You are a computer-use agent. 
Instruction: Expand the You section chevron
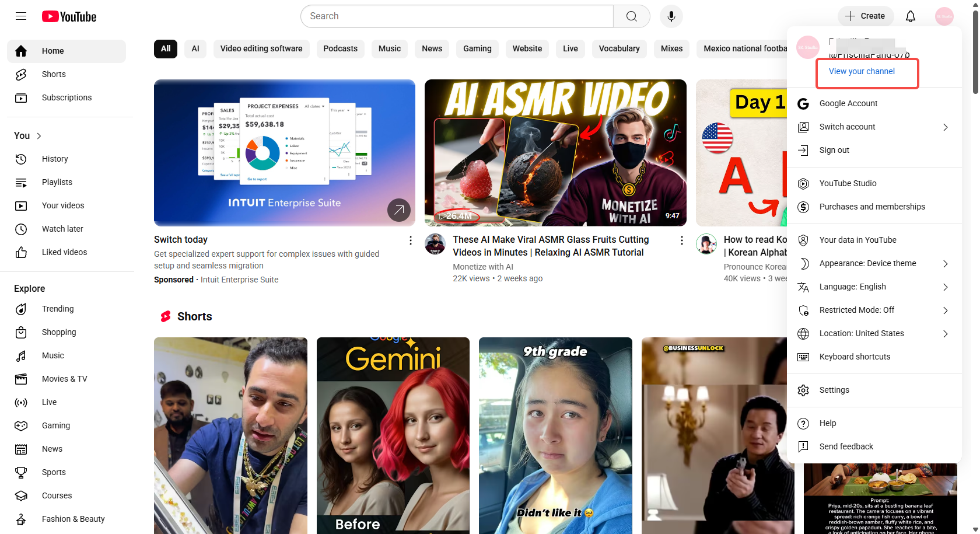pos(39,136)
